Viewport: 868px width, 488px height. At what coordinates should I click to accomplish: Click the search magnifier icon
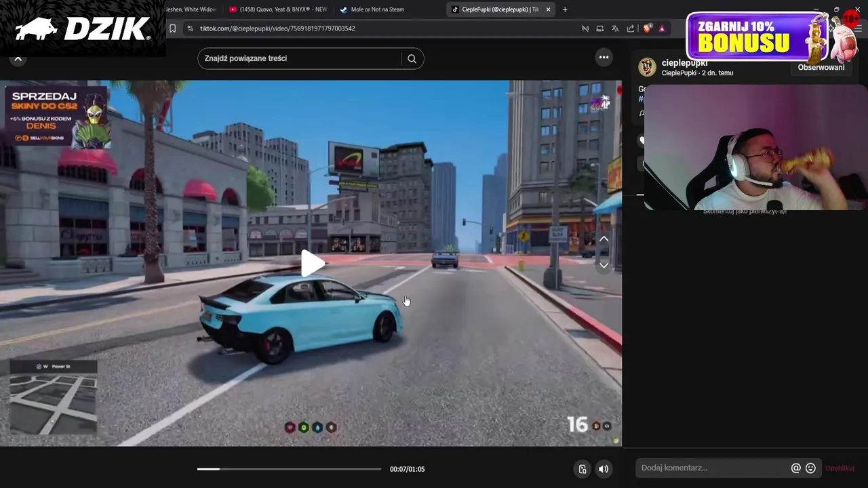pos(412,58)
